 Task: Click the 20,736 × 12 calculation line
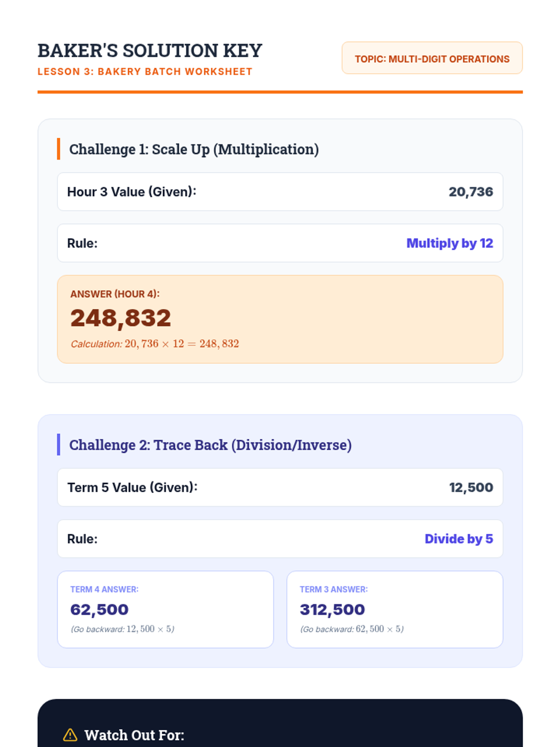(155, 344)
